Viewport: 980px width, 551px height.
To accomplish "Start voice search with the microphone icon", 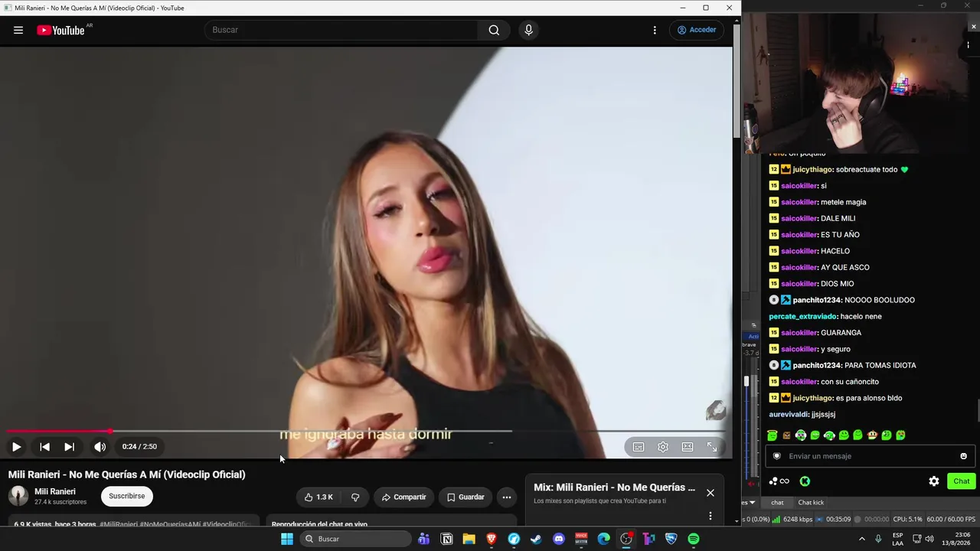I will point(528,30).
